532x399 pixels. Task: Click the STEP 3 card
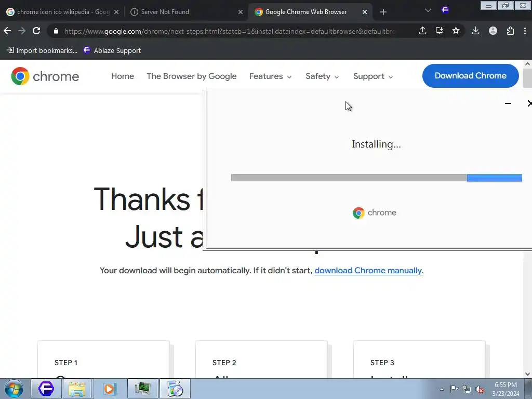tap(419, 360)
